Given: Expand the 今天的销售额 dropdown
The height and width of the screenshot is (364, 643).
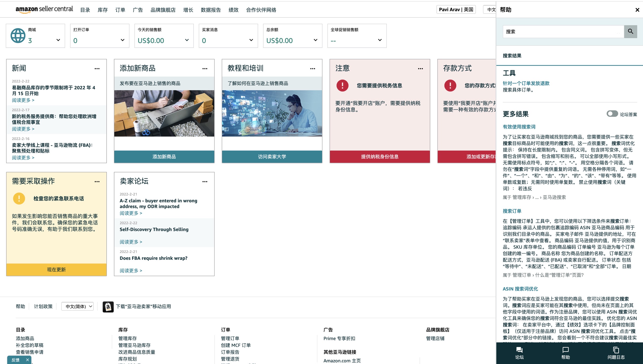Looking at the screenshot, I should tap(187, 40).
